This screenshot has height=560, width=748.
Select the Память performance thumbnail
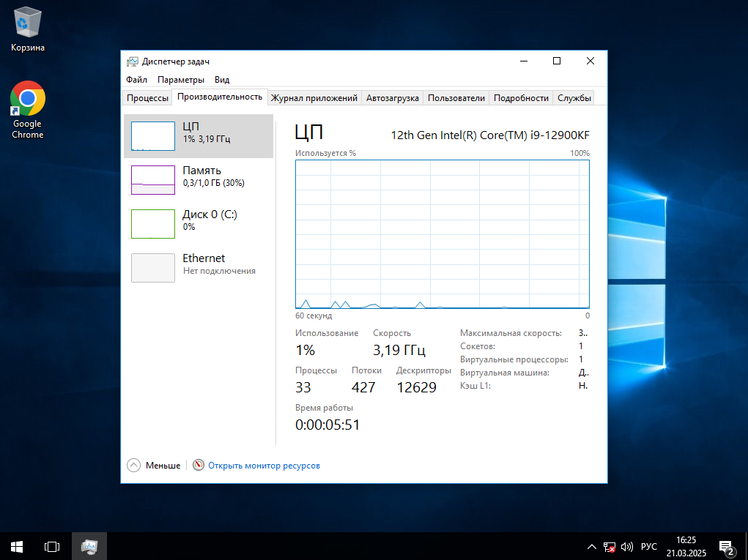198,179
